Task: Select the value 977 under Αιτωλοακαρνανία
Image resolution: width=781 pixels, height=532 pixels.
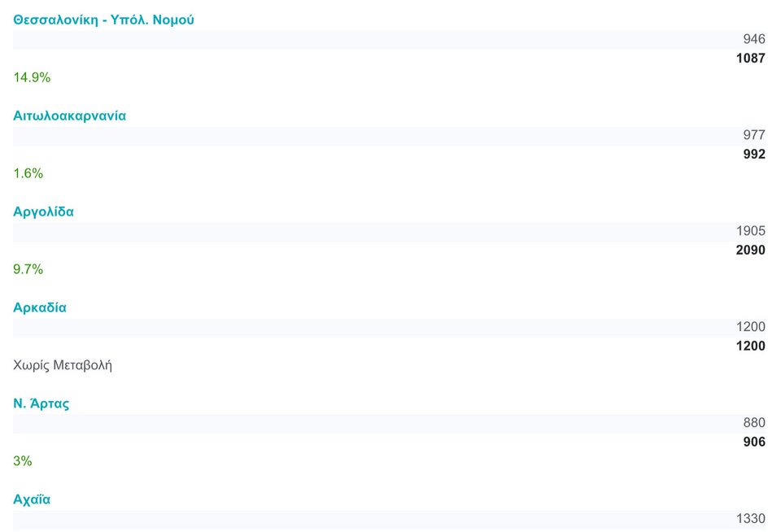Action: coord(753,135)
